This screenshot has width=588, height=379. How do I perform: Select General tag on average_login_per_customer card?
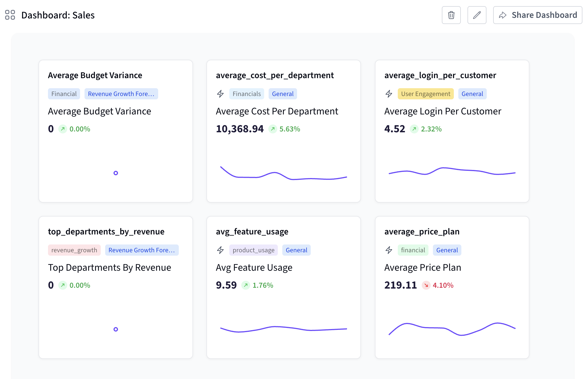pos(472,94)
